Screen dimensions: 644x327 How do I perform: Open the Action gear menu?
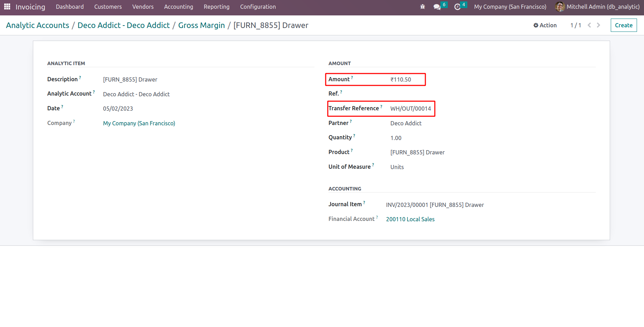(545, 25)
